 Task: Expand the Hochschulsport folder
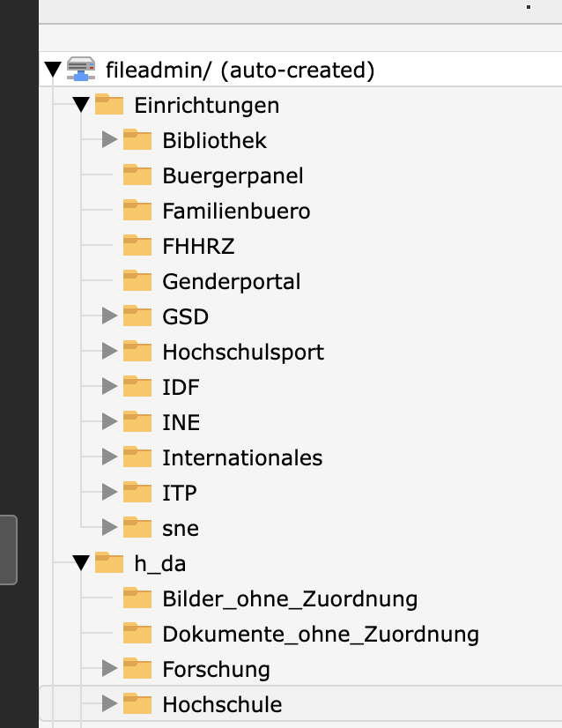click(x=109, y=351)
